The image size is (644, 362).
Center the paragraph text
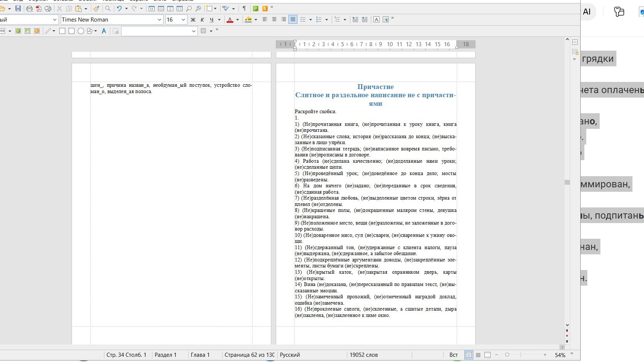point(274,19)
